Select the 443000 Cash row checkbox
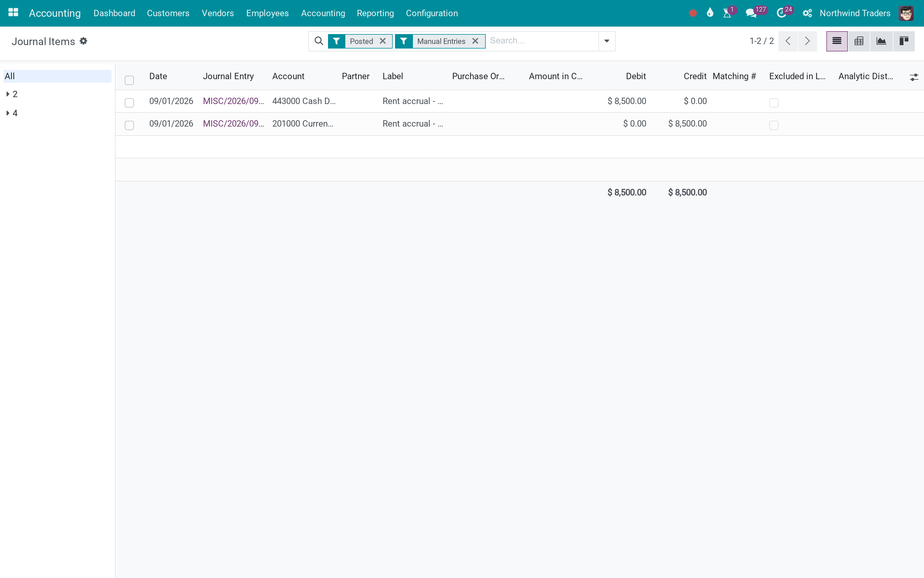 coord(129,102)
